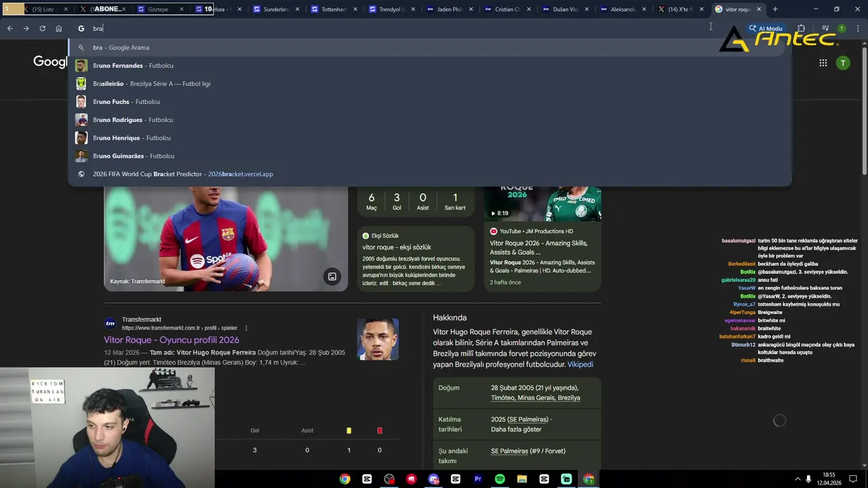
Task: Open the Chrome three-dot menu
Action: coord(859,28)
